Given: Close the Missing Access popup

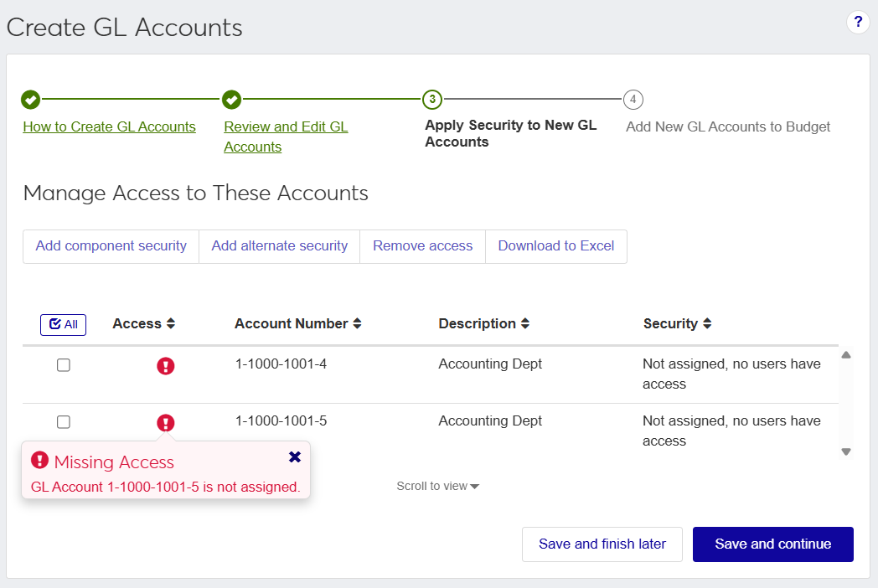Looking at the screenshot, I should point(294,457).
